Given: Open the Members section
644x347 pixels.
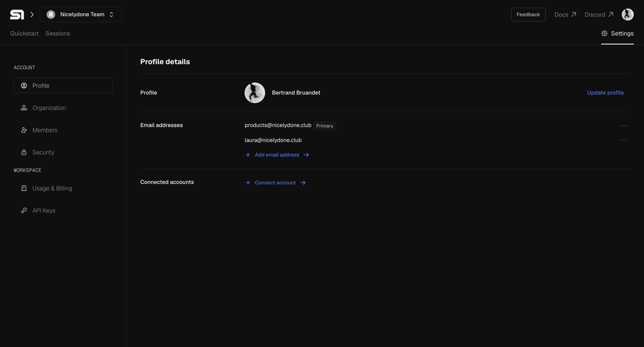Looking at the screenshot, I should click(x=63, y=130).
